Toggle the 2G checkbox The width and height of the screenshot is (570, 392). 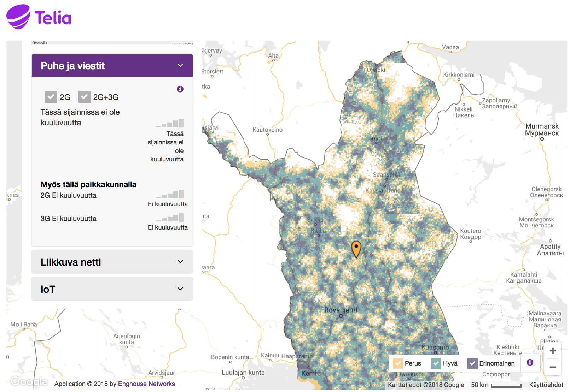(51, 97)
